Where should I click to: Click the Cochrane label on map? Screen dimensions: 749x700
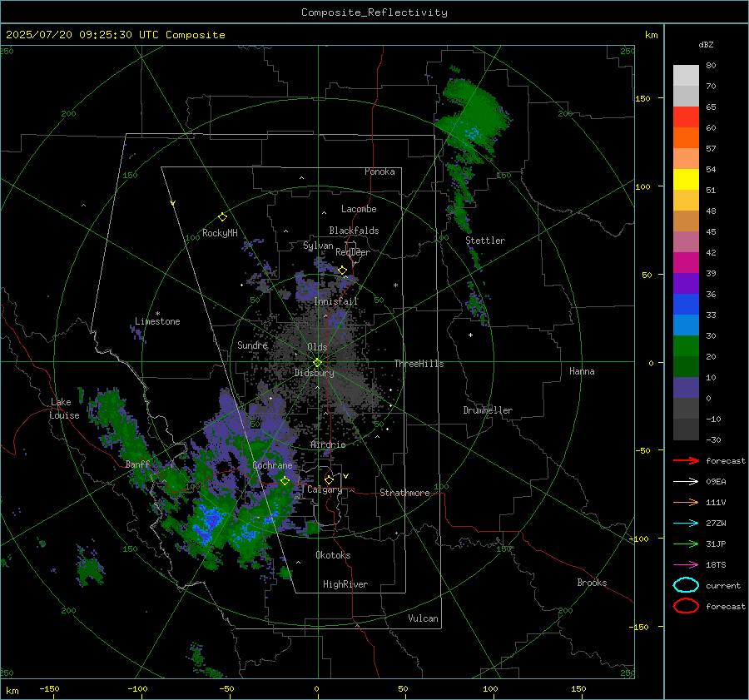point(272,465)
